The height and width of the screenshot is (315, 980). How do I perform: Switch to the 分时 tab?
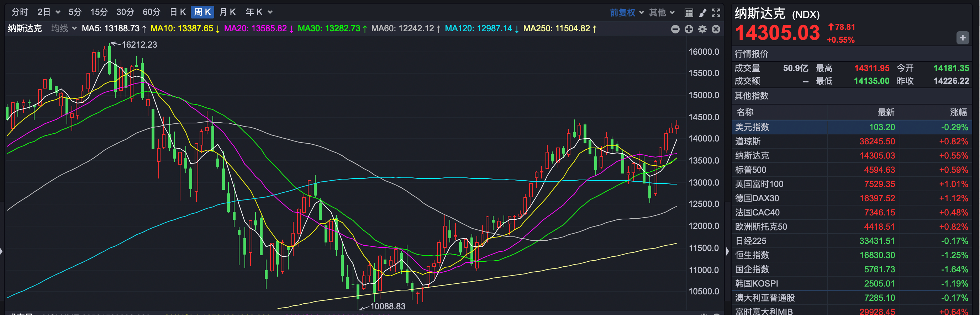[x=20, y=12]
